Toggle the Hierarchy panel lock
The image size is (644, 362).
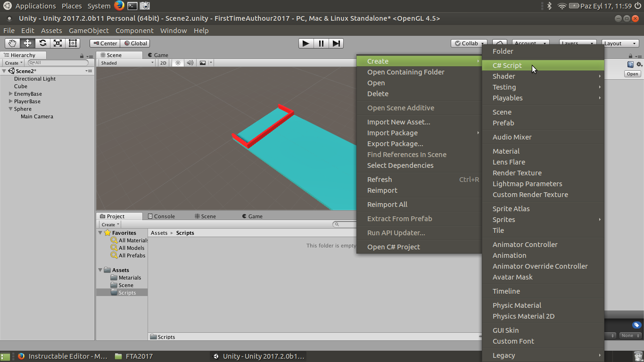(x=82, y=56)
